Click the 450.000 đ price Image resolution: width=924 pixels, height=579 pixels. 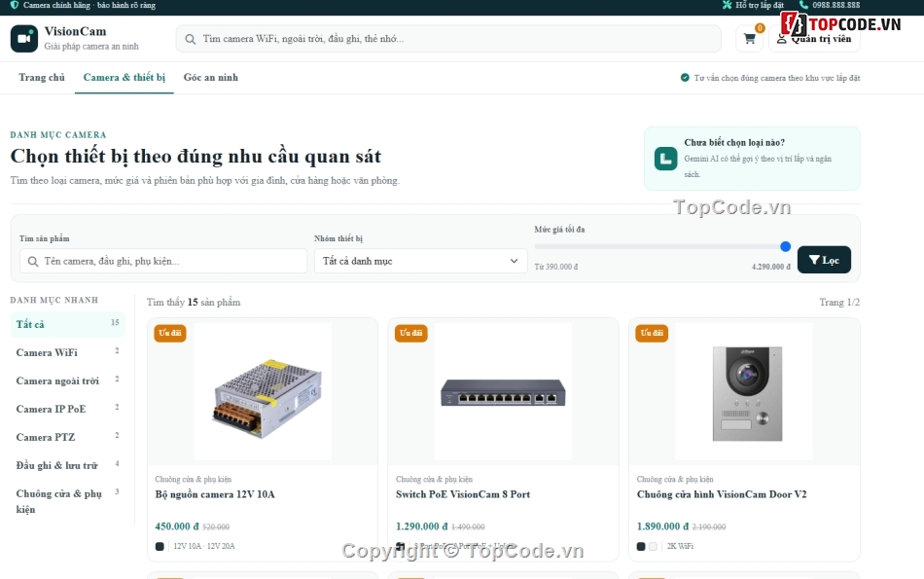[x=177, y=526]
